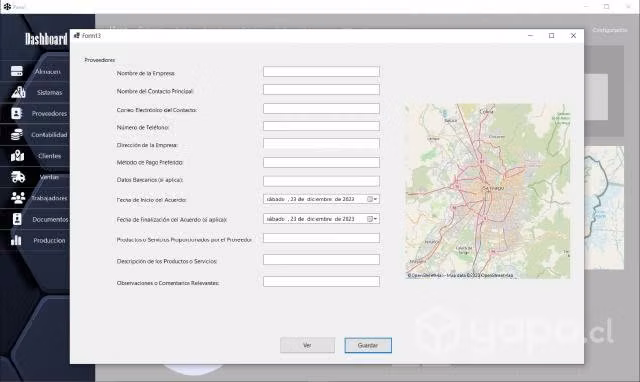Click the Guardar button
The width and height of the screenshot is (640, 382).
coord(368,345)
